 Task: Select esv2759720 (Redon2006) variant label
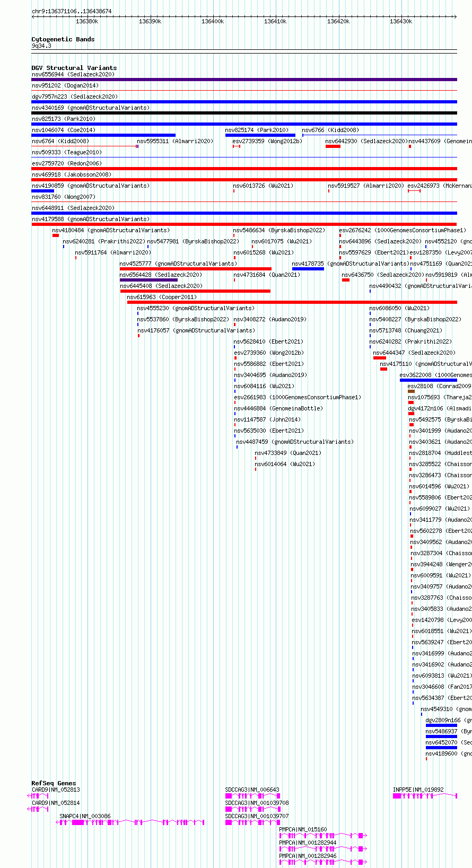[67, 163]
